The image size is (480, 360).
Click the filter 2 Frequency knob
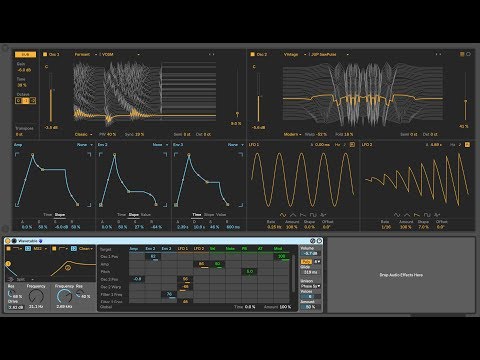(64, 297)
